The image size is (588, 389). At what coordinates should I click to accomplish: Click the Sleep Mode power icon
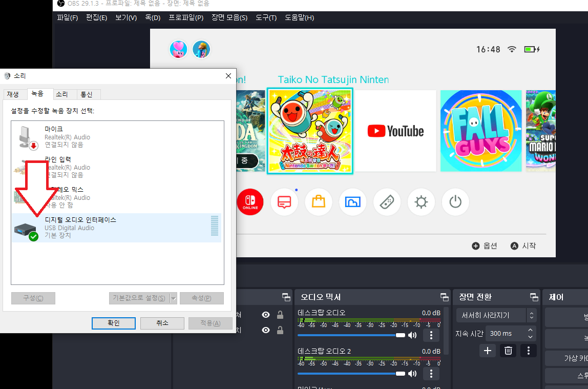(x=455, y=202)
